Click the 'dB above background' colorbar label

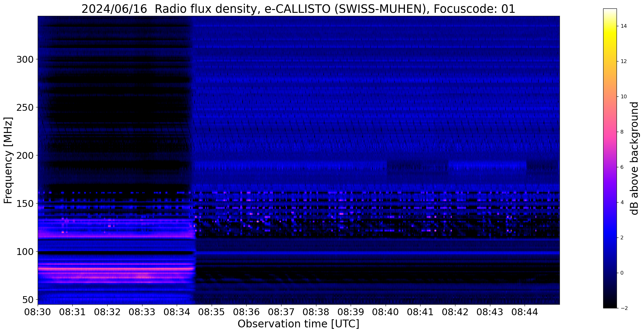(634, 158)
